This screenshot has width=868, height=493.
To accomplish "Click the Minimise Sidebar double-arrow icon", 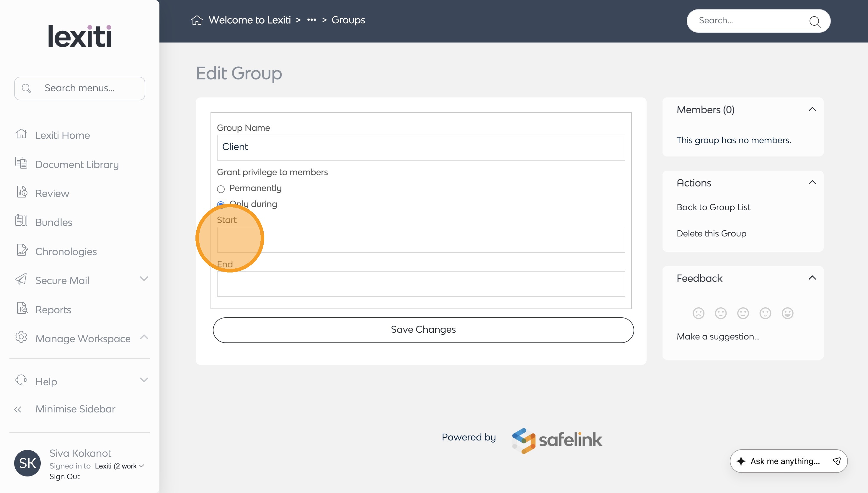I will (x=18, y=409).
